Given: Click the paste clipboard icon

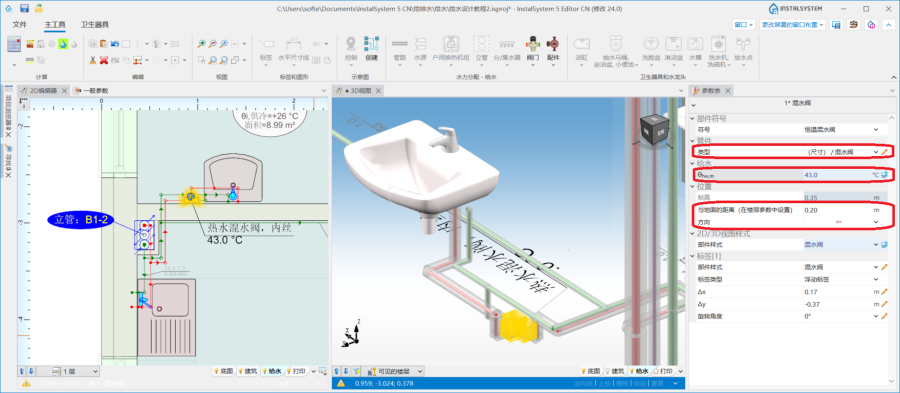Looking at the screenshot, I should click(104, 44).
